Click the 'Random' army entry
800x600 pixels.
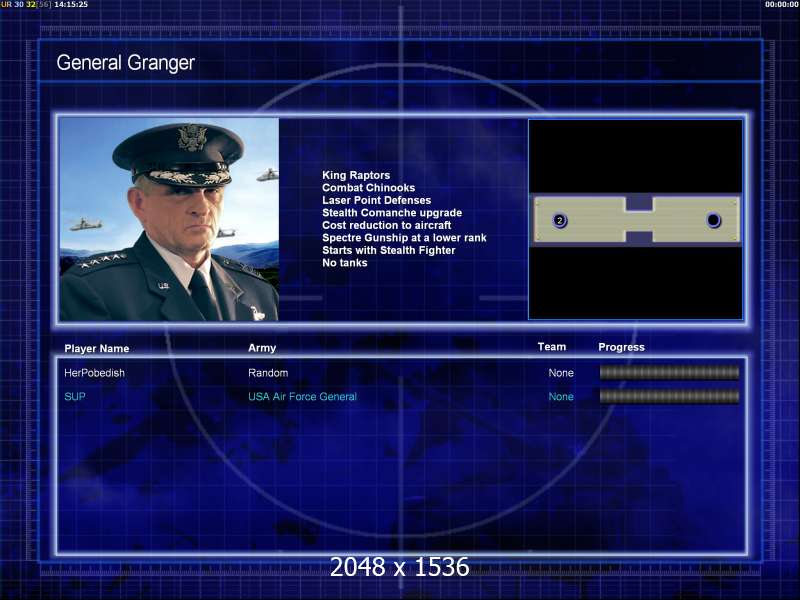268,373
